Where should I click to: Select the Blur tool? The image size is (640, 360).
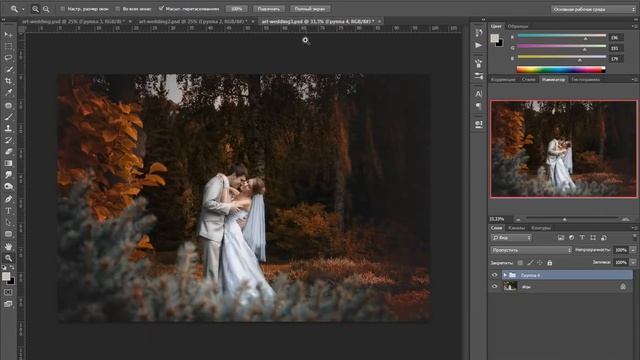click(x=8, y=175)
